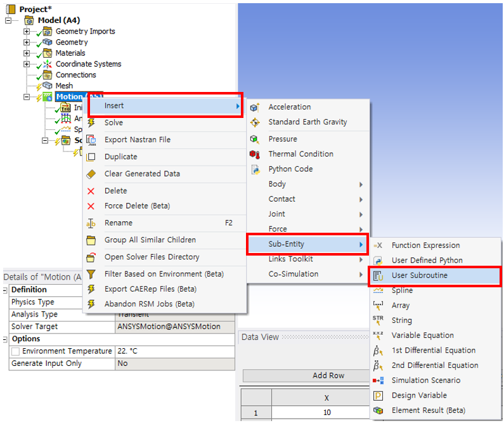Click the Export Nastran File icon
This screenshot has width=504, height=423.
point(91,140)
